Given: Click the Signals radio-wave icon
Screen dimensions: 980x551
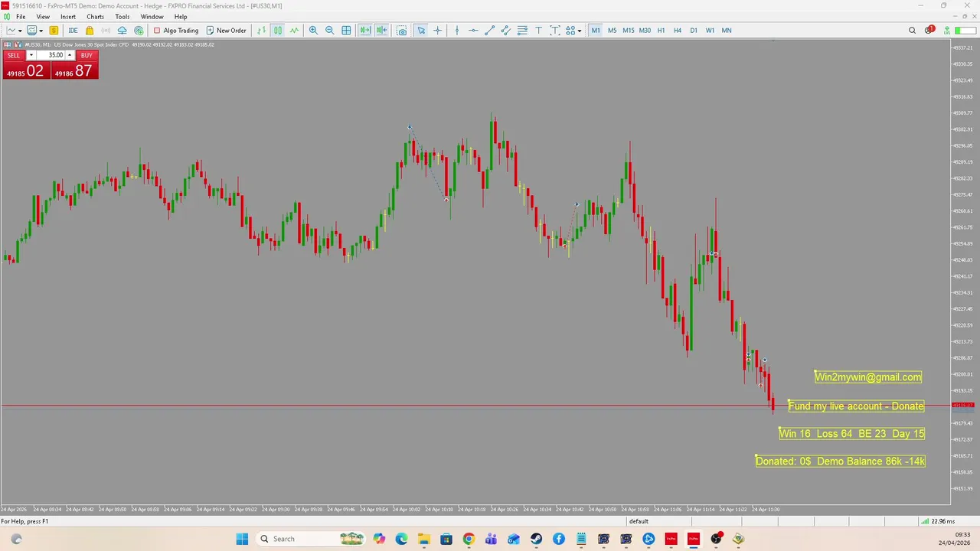Looking at the screenshot, I should (106, 31).
